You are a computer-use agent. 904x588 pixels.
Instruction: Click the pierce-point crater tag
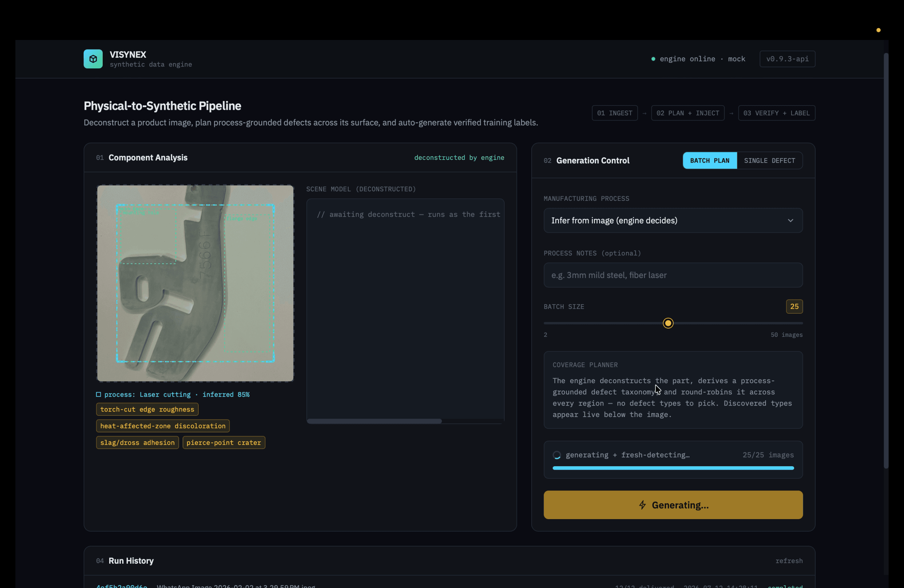[224, 443]
